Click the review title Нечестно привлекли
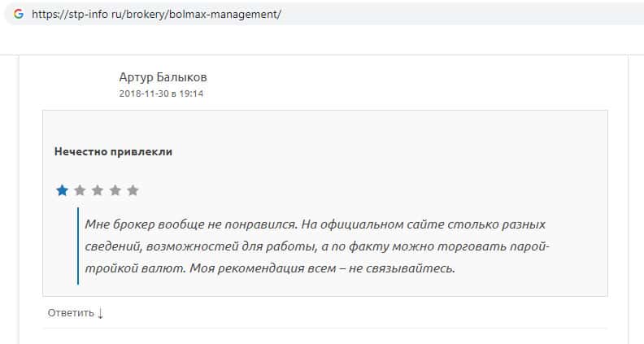644x344 pixels. click(x=113, y=151)
